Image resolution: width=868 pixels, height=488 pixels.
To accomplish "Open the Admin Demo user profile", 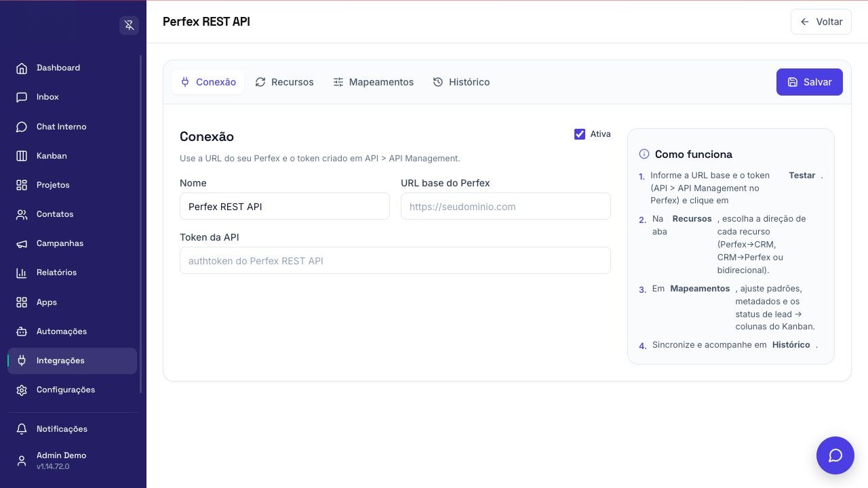I will point(72,460).
